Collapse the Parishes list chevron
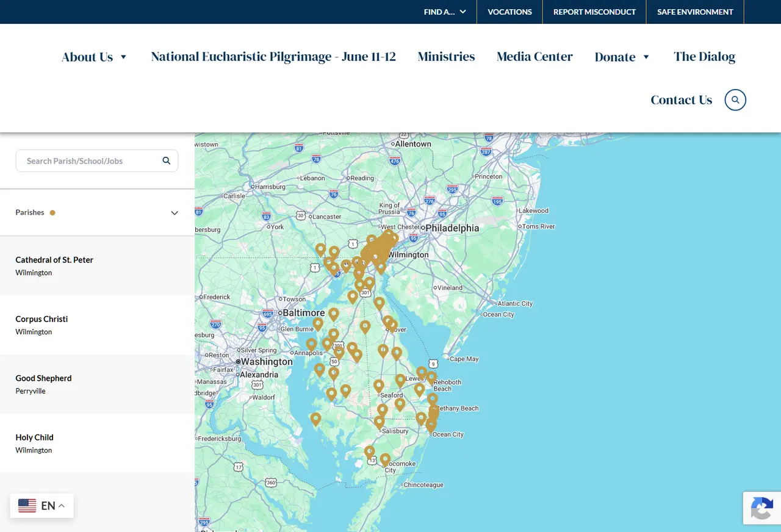 pyautogui.click(x=175, y=213)
